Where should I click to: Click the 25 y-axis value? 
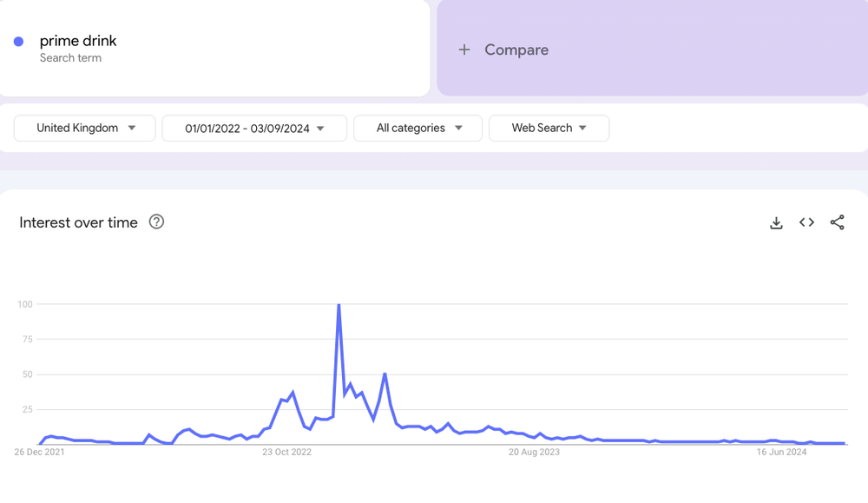(27, 409)
